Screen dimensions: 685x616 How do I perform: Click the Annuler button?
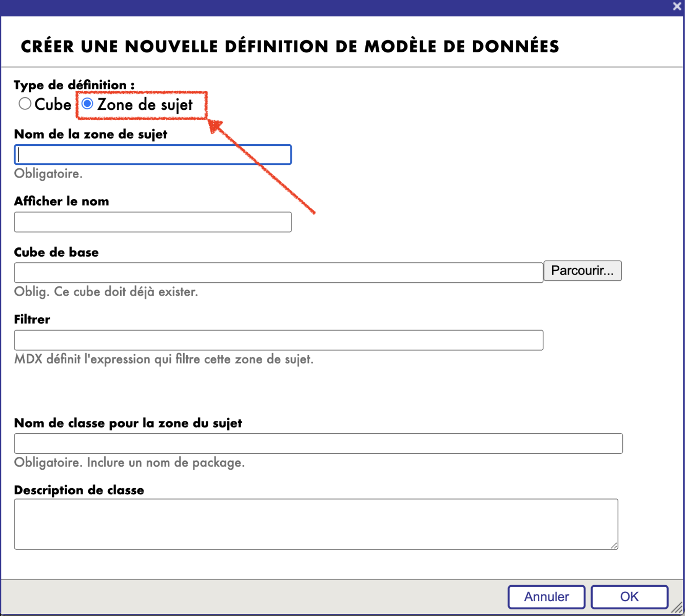click(x=546, y=596)
